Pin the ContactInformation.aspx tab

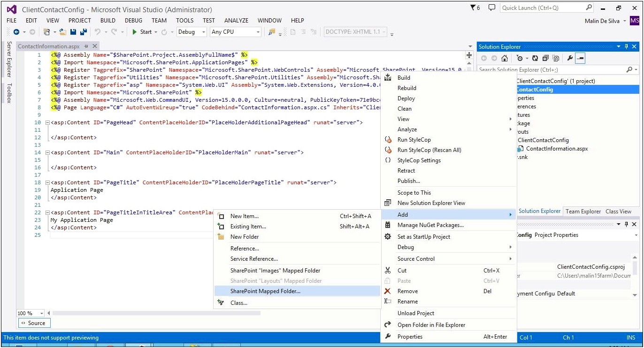[x=86, y=46]
